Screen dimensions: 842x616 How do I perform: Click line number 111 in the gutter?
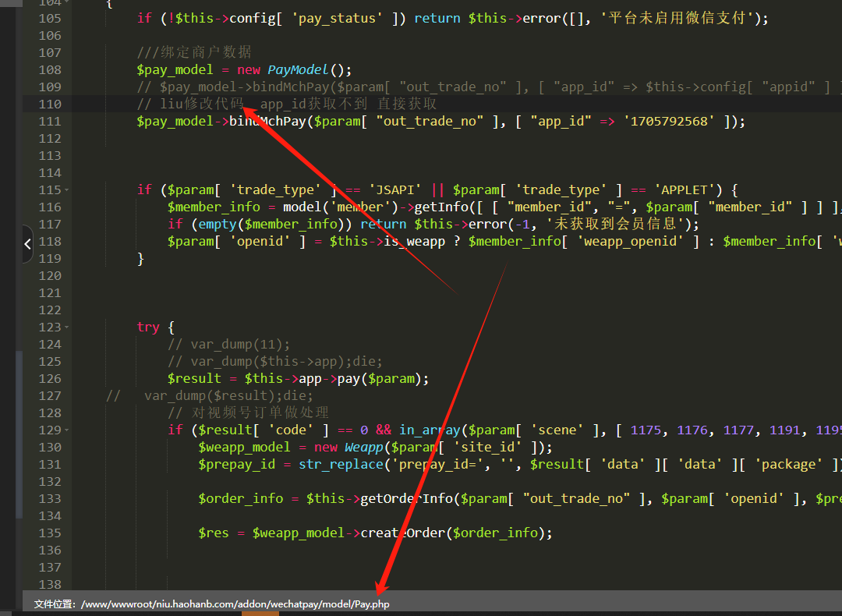[49, 122]
